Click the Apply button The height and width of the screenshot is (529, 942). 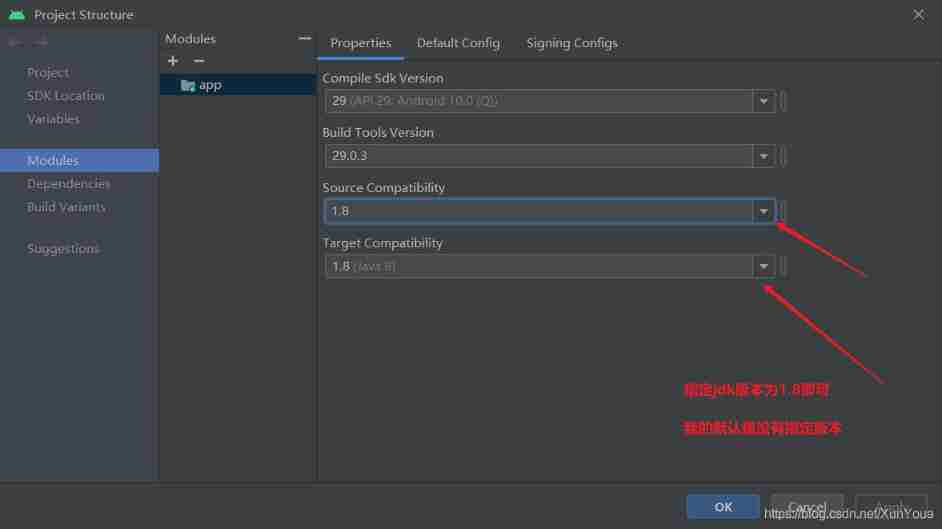[891, 507]
